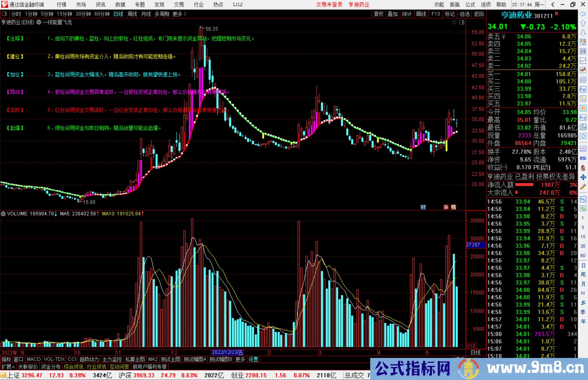Screen dimensions: 588x380
Task: Switch to the 资金分布 tab
Action: coord(51,367)
